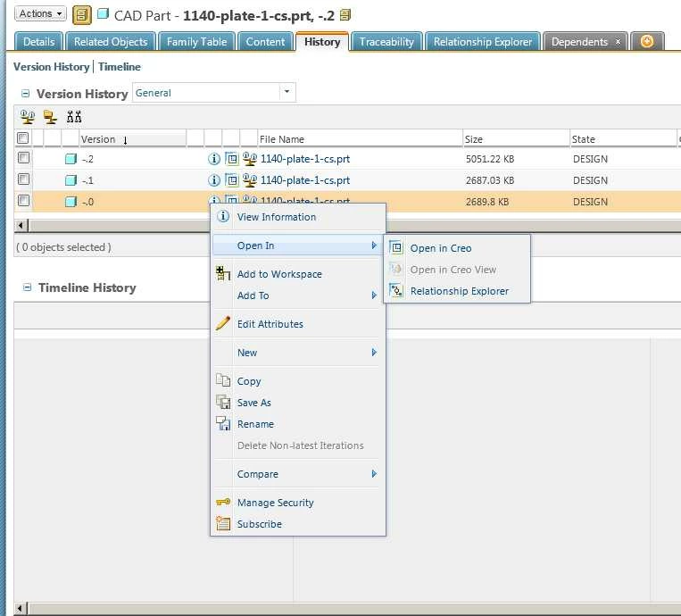Viewport: 681px width, 616px height.
Task: Click the structure compare toolbar icon
Action: pyautogui.click(x=74, y=116)
